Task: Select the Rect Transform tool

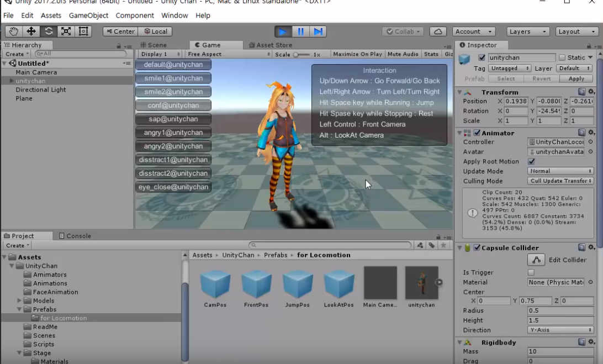Action: click(83, 31)
